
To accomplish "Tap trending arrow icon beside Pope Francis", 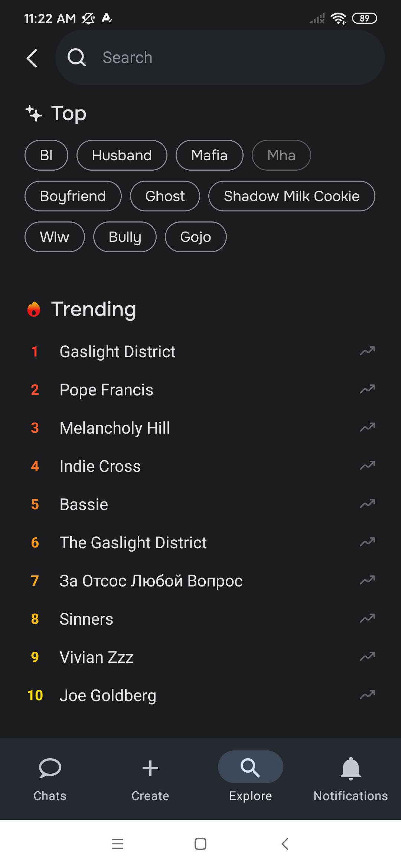I will point(367,389).
